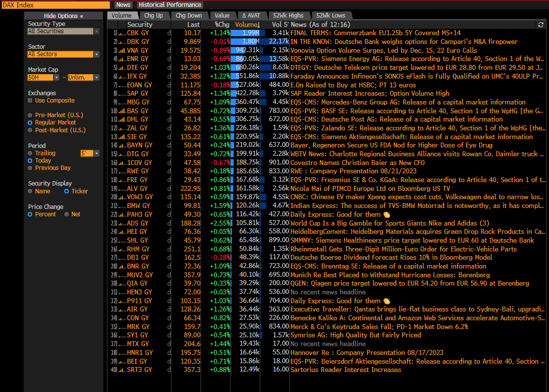Image resolution: width=549 pixels, height=392 pixels.
Task: Switch to the 52Wk Highs tab
Action: tap(288, 16)
